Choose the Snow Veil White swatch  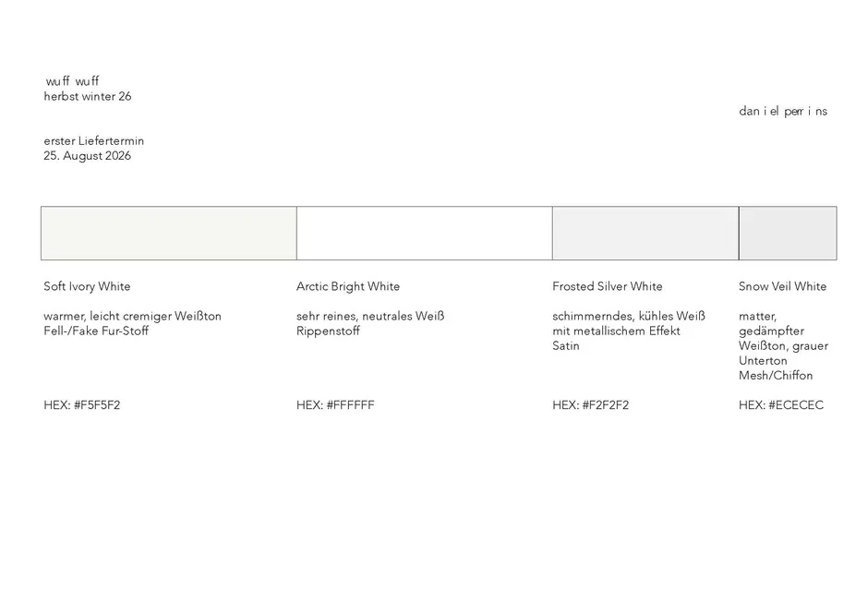click(x=788, y=233)
